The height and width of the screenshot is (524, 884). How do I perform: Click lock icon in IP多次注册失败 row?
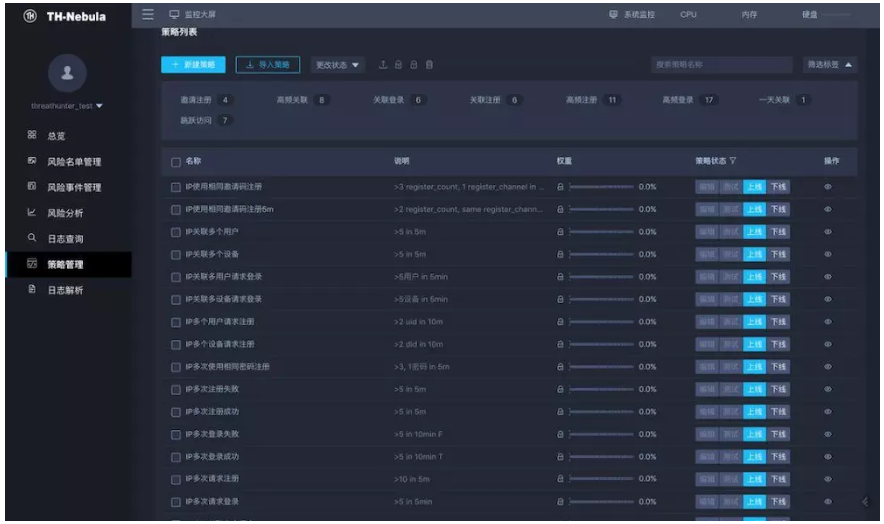coord(560,389)
